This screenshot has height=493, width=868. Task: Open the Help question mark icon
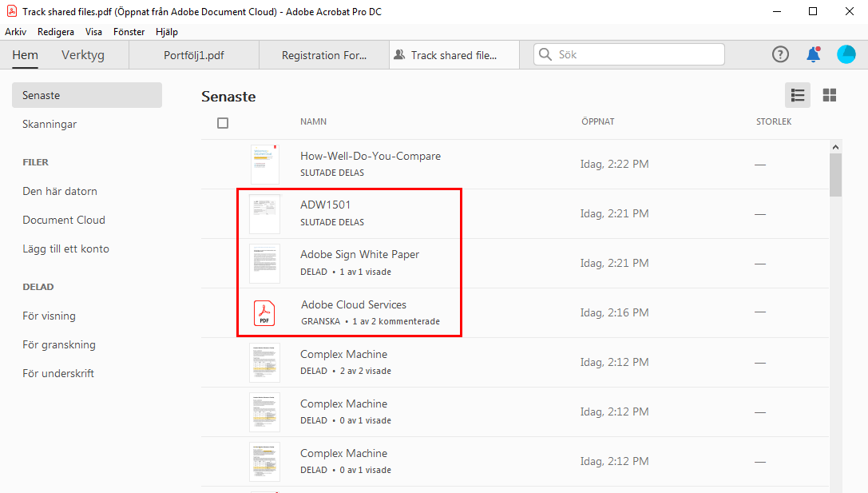tap(780, 54)
